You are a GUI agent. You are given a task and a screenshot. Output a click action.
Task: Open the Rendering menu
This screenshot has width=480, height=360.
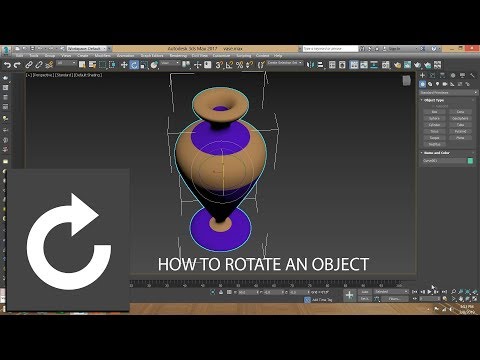point(178,56)
